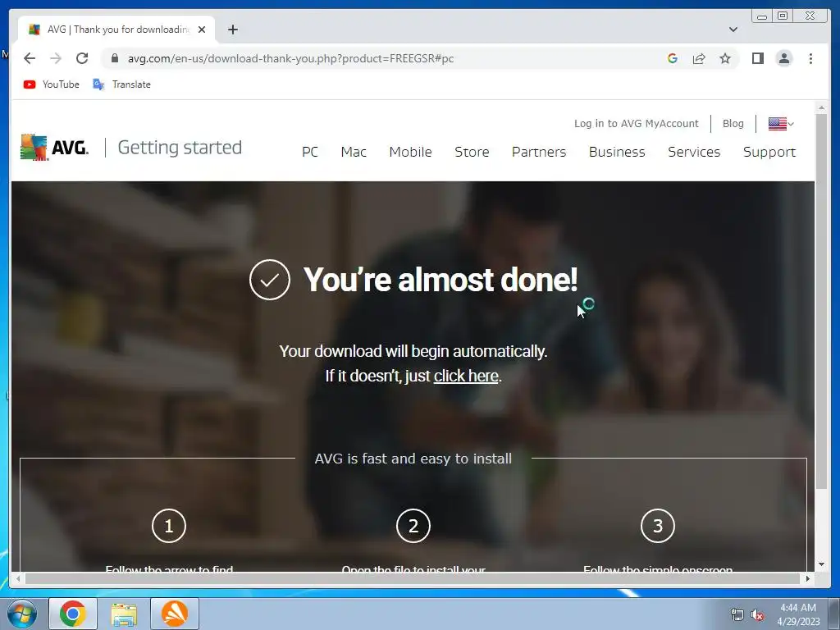Click the scroll up arrow

click(x=821, y=108)
